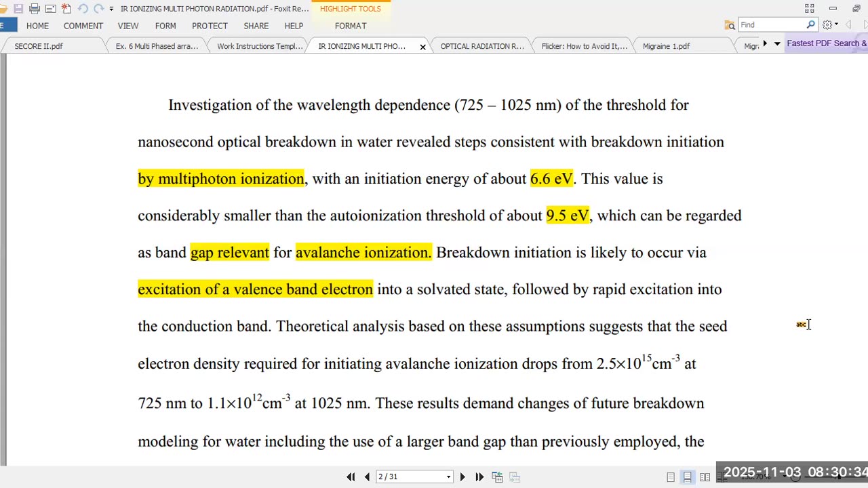Screen dimensions: 868x488
Task: Go to the first page button
Action: (x=351, y=477)
